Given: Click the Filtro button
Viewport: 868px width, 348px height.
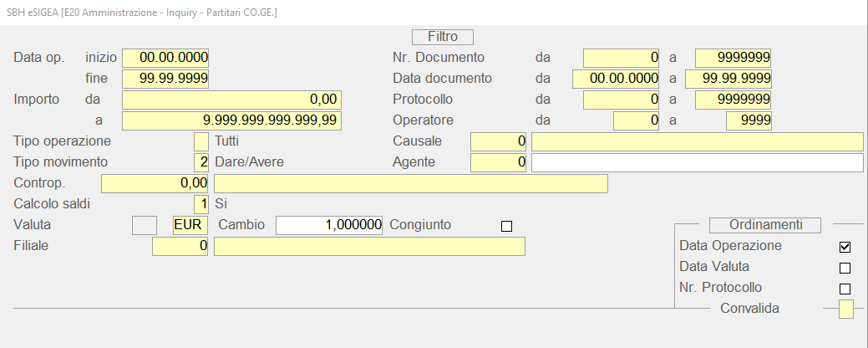Looking at the screenshot, I should [x=443, y=37].
